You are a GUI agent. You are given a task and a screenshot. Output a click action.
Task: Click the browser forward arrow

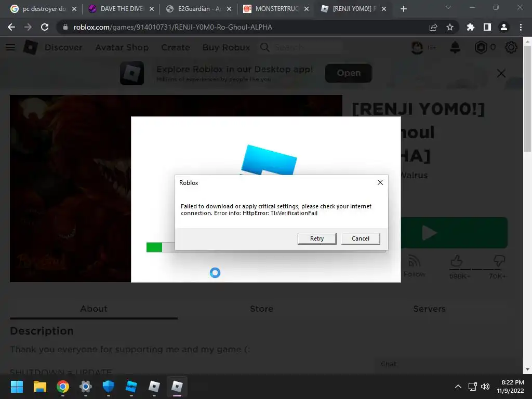pyautogui.click(x=28, y=27)
